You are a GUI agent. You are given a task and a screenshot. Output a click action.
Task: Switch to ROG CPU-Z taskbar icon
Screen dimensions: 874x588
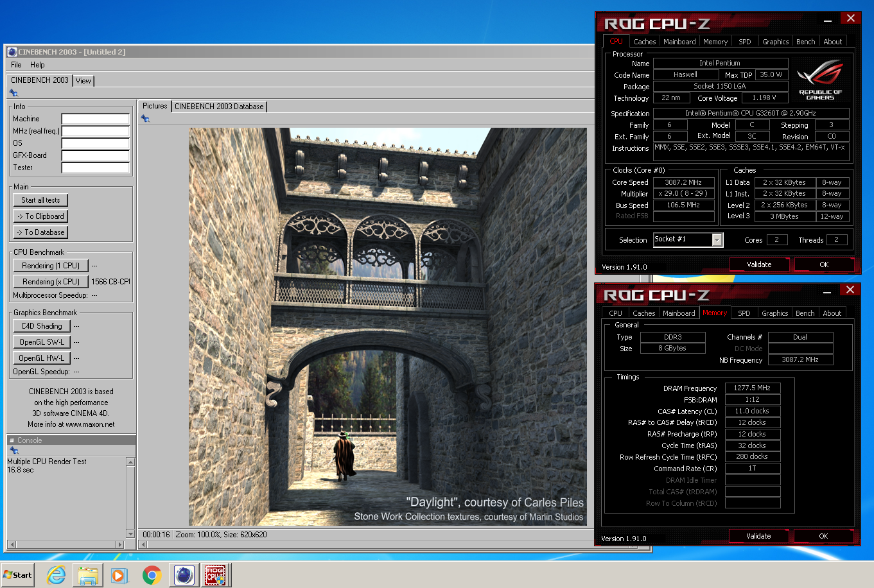pos(215,575)
